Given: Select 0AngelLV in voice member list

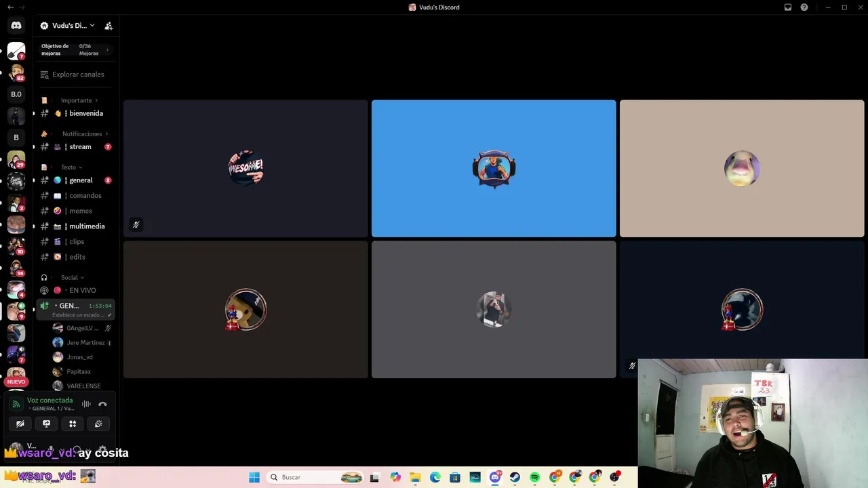Looking at the screenshot, I should [x=81, y=328].
